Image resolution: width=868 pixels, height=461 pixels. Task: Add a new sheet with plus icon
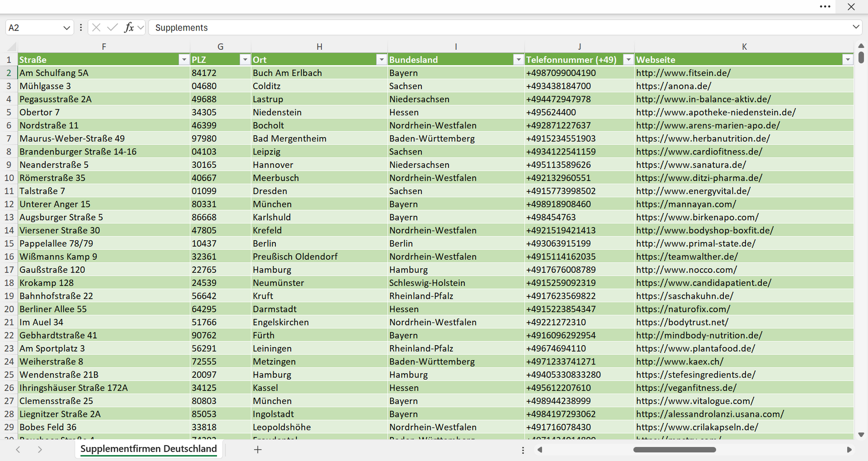coord(258,449)
